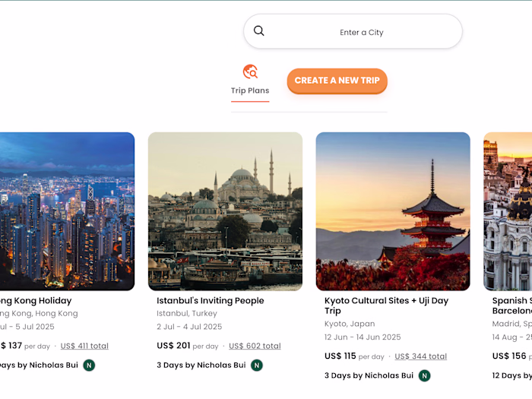Open Kyoto Cultural Sites + Uji Day Trip title

point(386,306)
